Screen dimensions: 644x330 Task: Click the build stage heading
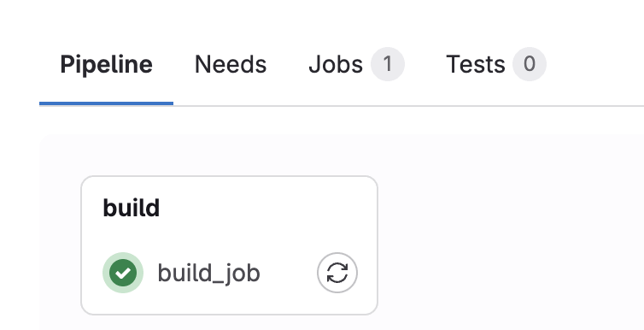pos(131,208)
